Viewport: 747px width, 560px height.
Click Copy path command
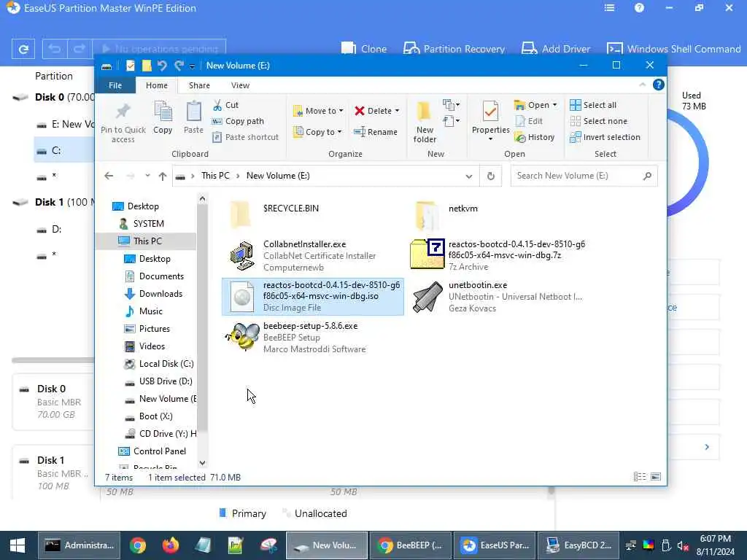click(x=239, y=122)
